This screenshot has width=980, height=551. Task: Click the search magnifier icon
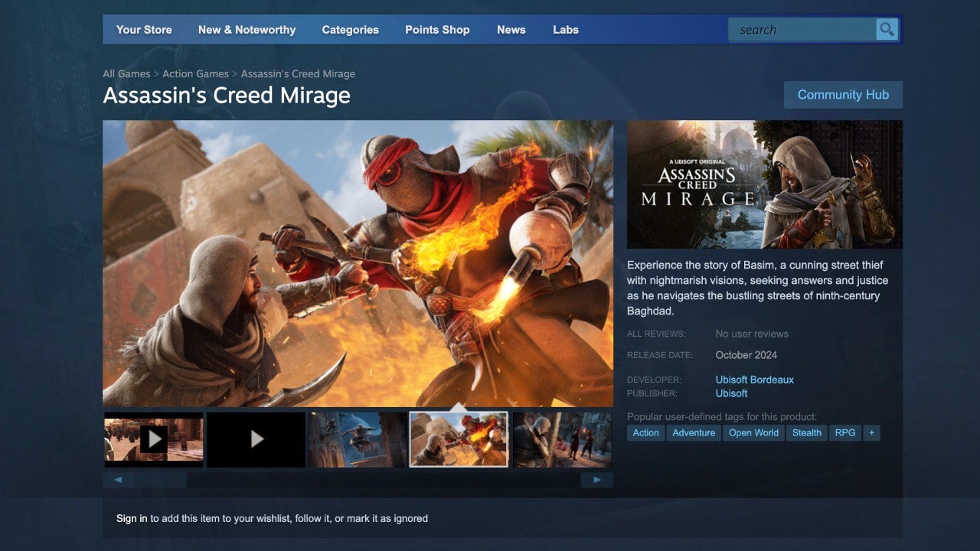click(x=887, y=30)
